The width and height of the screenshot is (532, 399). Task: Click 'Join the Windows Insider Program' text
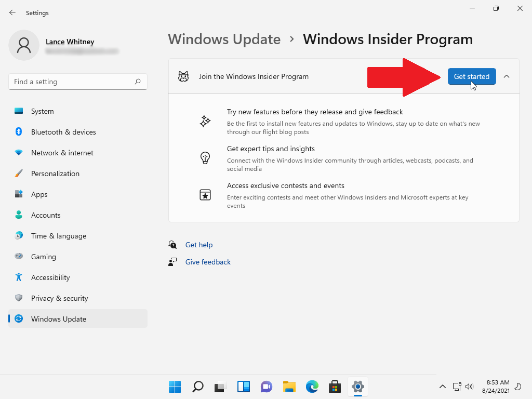(x=254, y=76)
